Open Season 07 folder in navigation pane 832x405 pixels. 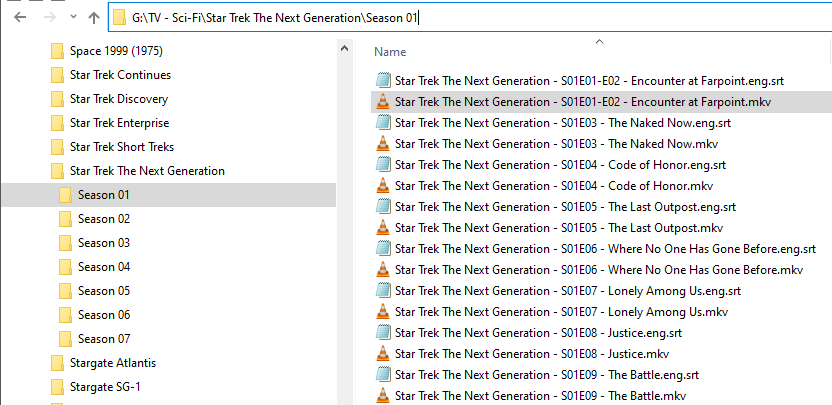click(104, 339)
